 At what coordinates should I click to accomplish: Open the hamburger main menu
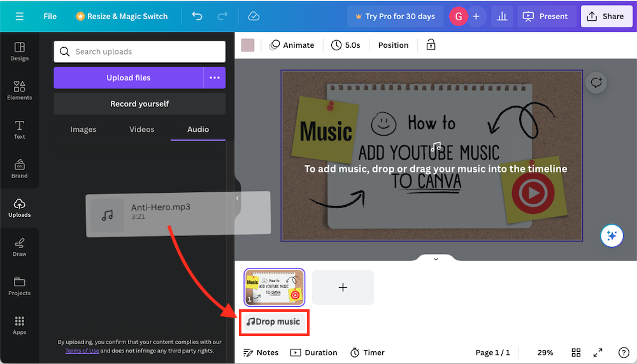(19, 16)
